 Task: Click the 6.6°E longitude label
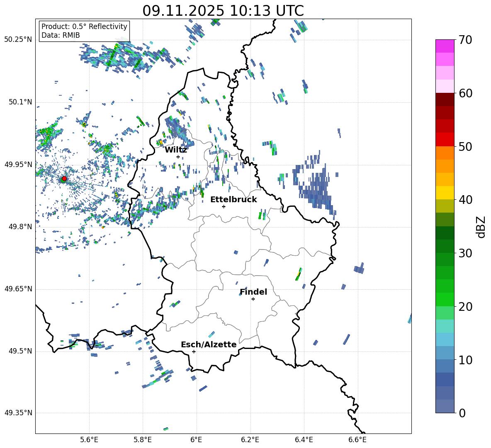(357, 440)
